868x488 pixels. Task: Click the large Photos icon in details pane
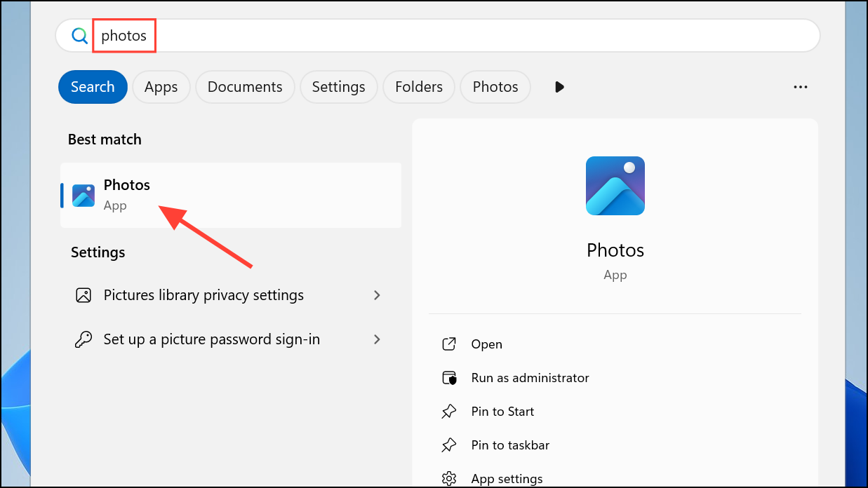tap(615, 186)
